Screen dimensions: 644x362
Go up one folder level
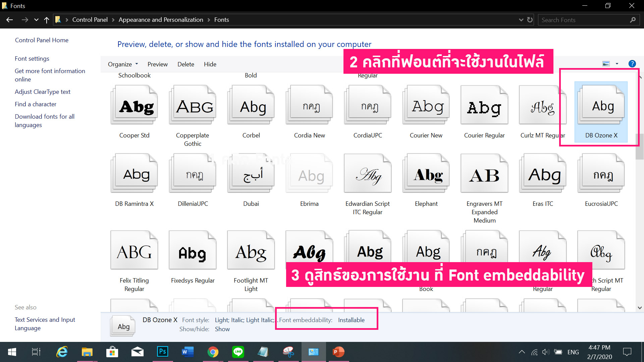coord(47,20)
